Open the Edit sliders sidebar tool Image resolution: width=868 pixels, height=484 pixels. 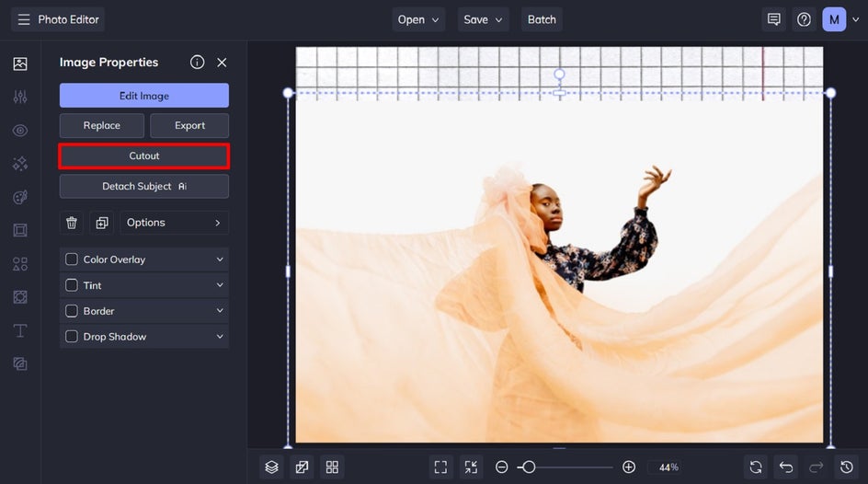(20, 97)
